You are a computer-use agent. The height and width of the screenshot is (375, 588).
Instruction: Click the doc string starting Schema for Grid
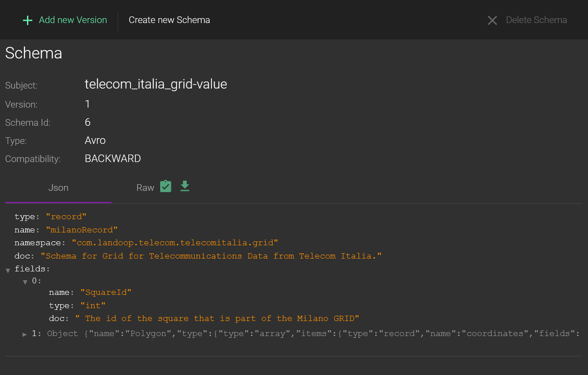[211, 256]
